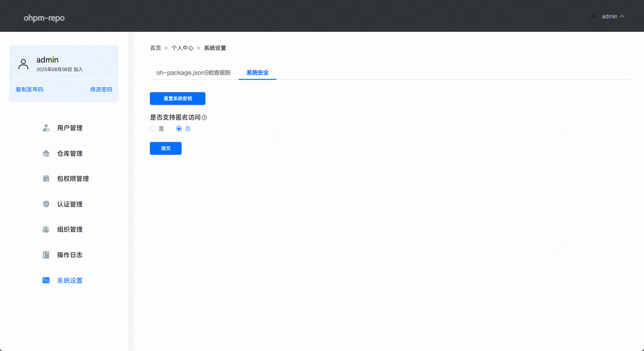This screenshot has width=644, height=351.
Task: Select the 是 radio button for anonymous access
Action: point(153,129)
